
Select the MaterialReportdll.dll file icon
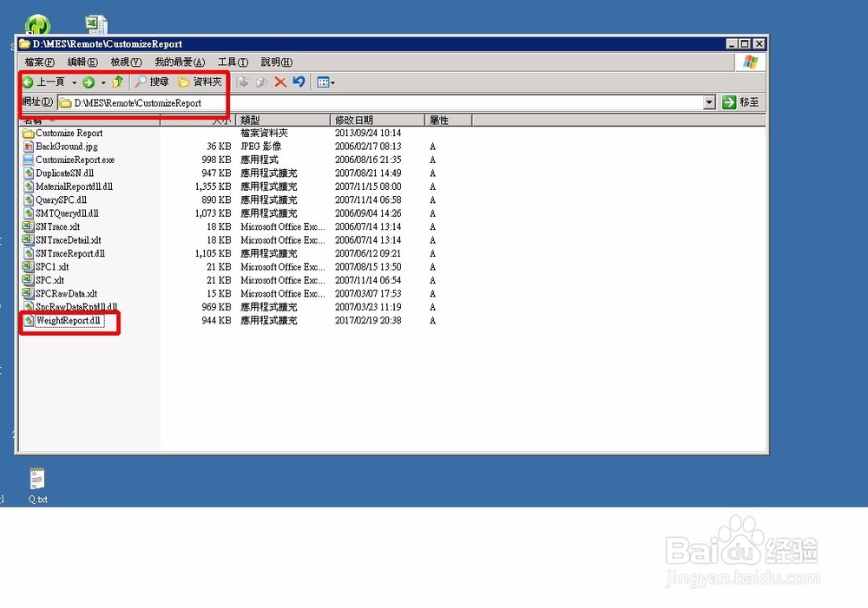pos(29,186)
